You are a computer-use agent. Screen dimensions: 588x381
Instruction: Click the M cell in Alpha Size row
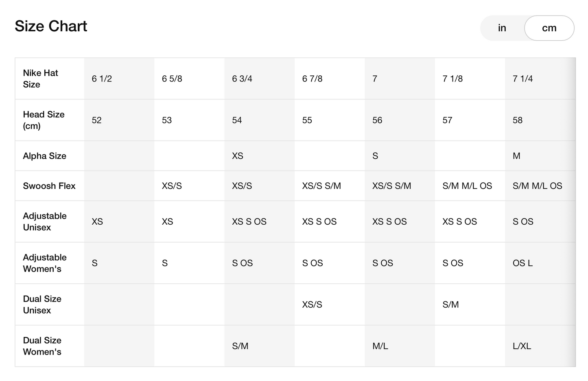click(516, 156)
